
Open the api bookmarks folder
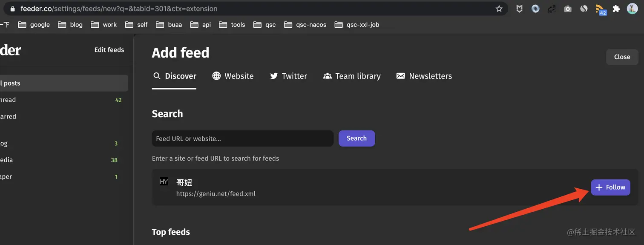coord(201,25)
